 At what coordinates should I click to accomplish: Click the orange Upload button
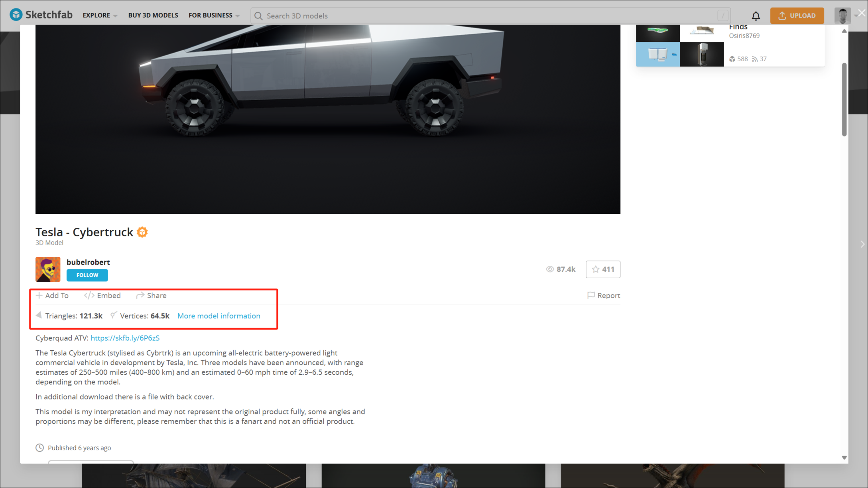click(x=797, y=16)
